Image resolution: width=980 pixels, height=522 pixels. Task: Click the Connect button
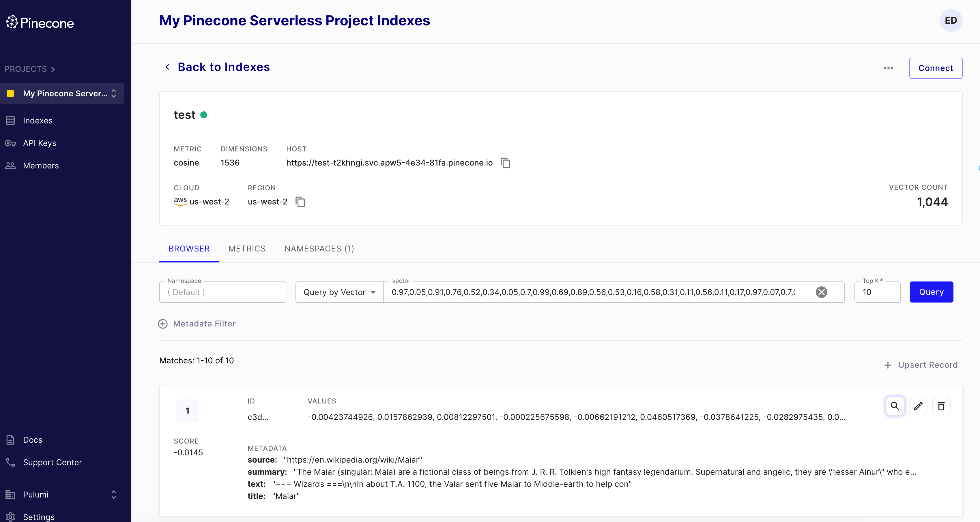coord(936,68)
